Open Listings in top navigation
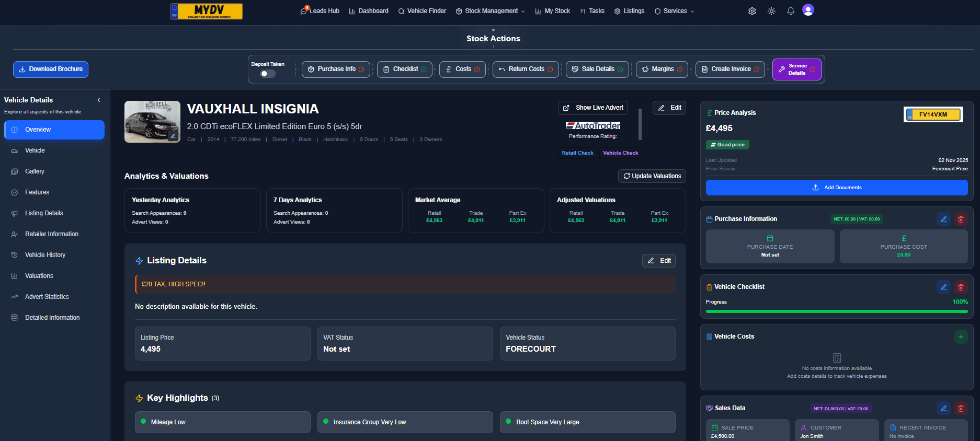Viewport: 980px width, 441px height. click(x=629, y=11)
